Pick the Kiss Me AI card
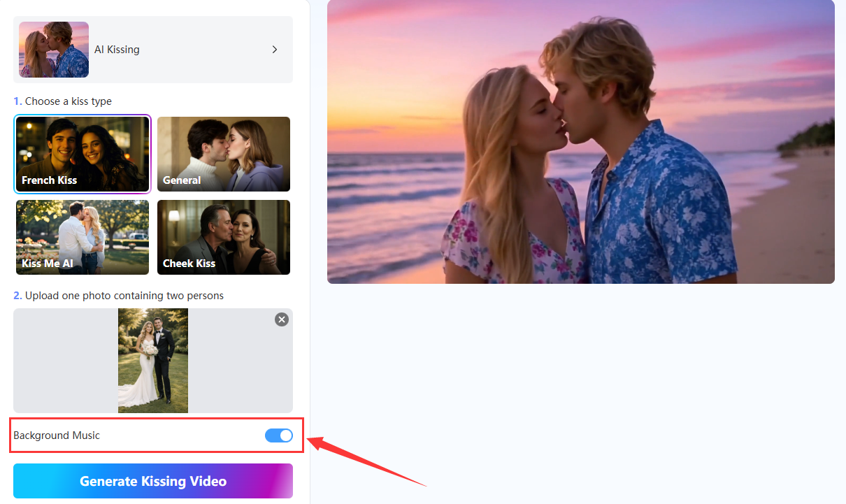Image resolution: width=846 pixels, height=504 pixels. pyautogui.click(x=83, y=238)
